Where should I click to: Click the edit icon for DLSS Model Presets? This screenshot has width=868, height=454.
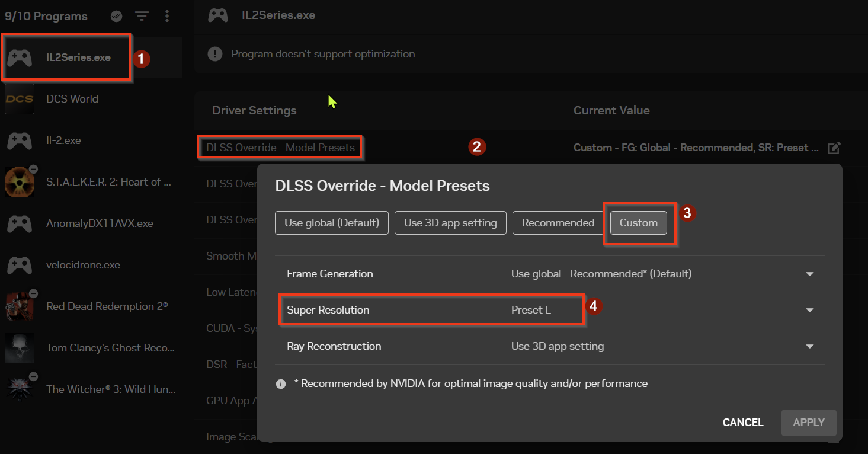pyautogui.click(x=834, y=148)
